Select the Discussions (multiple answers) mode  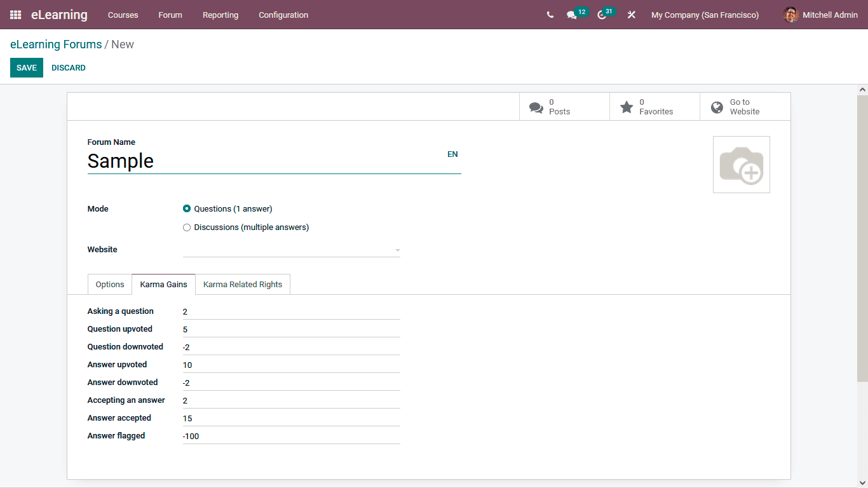187,227
